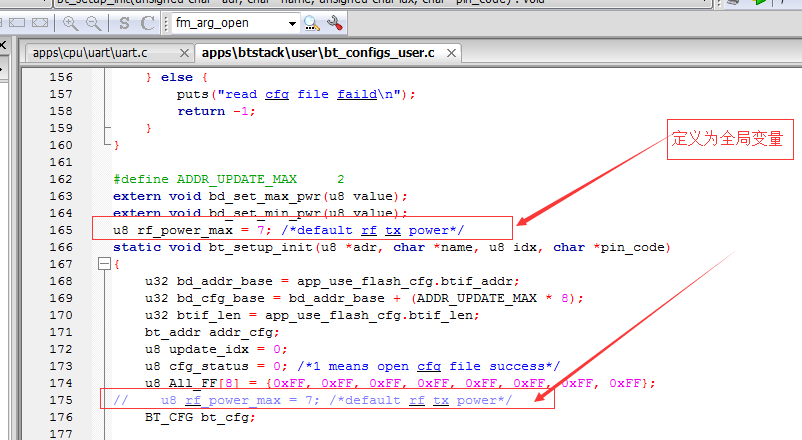The height and width of the screenshot is (440, 802).
Task: Select the apps\btstack\user\bt_configs_user.c tab
Action: click(x=318, y=53)
